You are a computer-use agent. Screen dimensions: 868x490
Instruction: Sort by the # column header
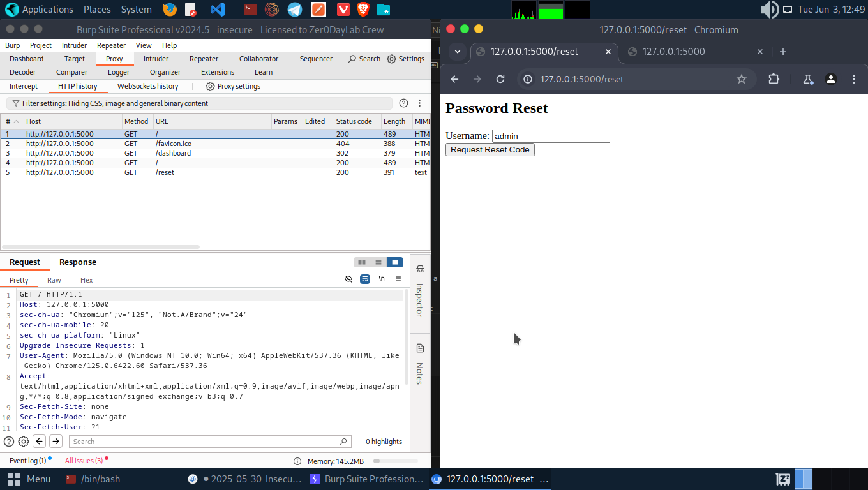pyautogui.click(x=12, y=121)
